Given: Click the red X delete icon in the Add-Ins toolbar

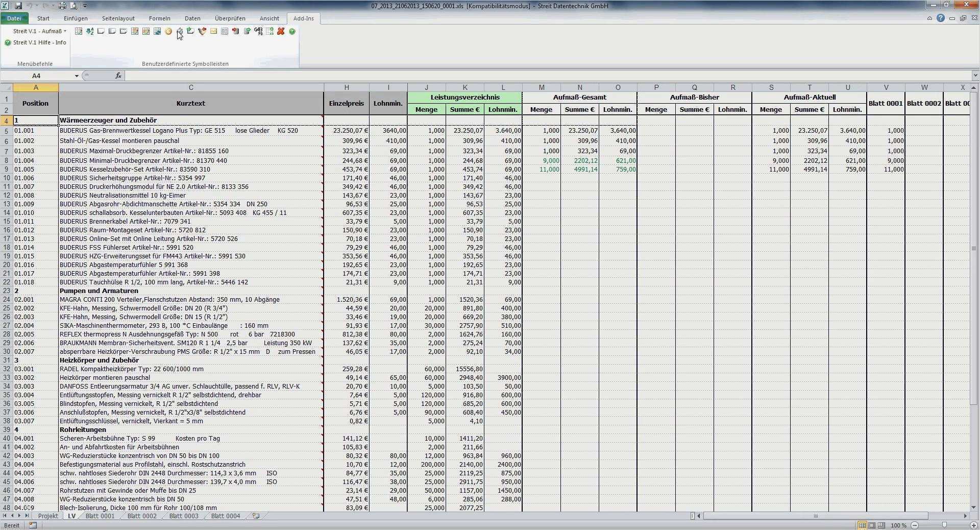Looking at the screenshot, I should point(281,32).
